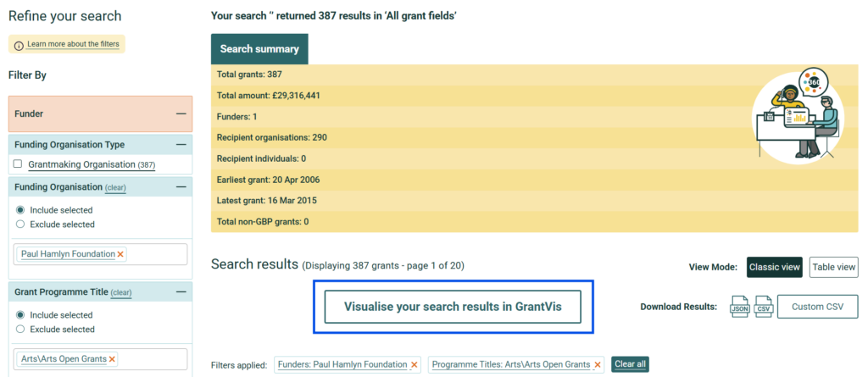Switch to Table view mode
Screen dimensions: 868x377
[833, 268]
